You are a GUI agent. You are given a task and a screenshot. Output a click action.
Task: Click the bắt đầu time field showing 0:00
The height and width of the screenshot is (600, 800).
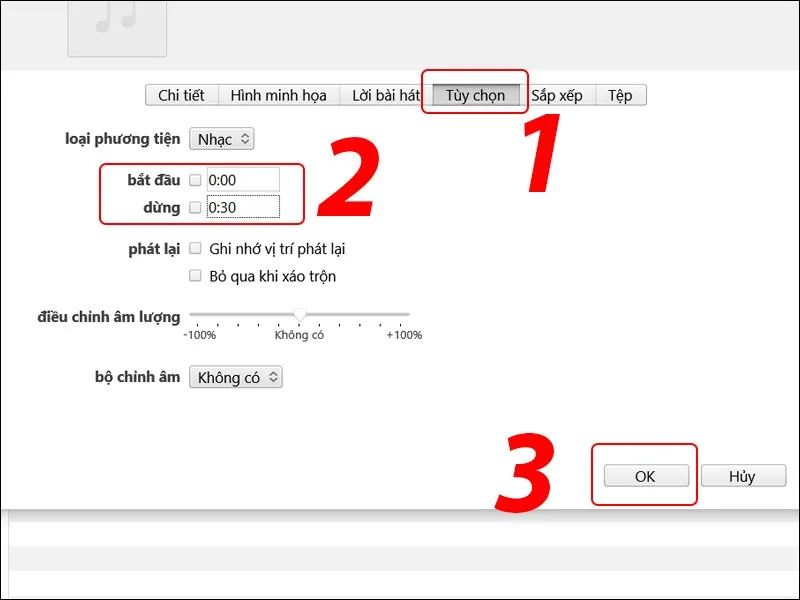point(242,180)
